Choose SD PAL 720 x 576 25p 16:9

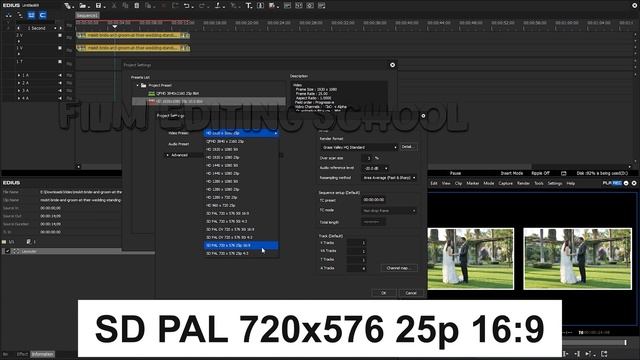241,245
